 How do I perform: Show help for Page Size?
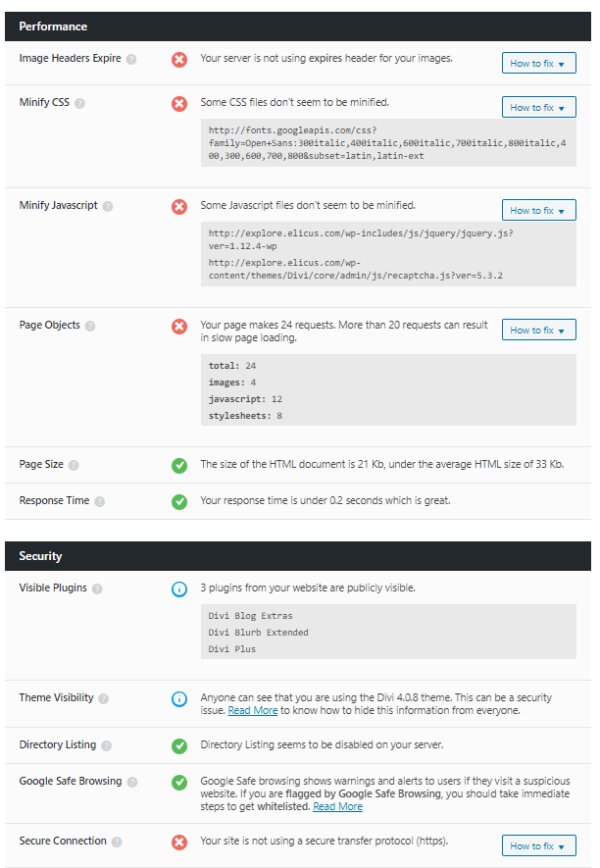[74, 466]
